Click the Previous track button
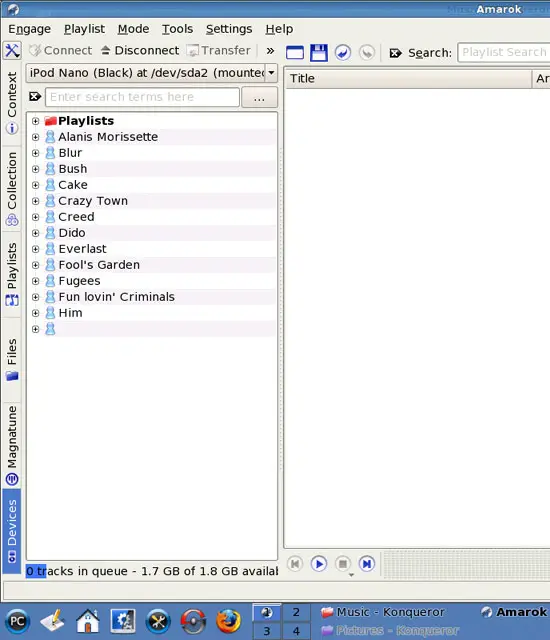Viewport: 550px width, 640px height. [295, 564]
